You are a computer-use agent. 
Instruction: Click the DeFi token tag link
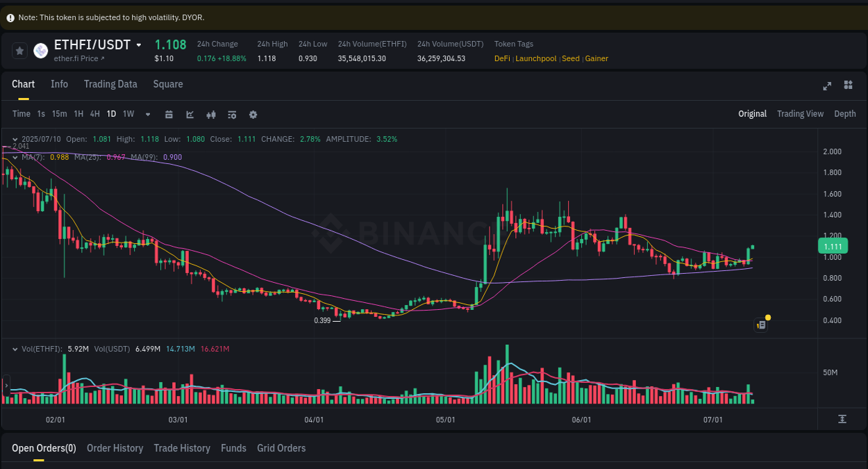[x=501, y=58]
